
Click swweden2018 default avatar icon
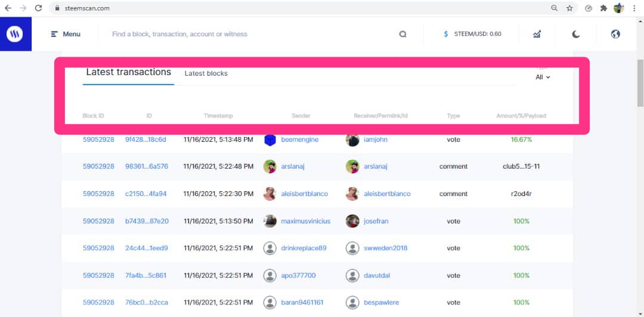(352, 248)
